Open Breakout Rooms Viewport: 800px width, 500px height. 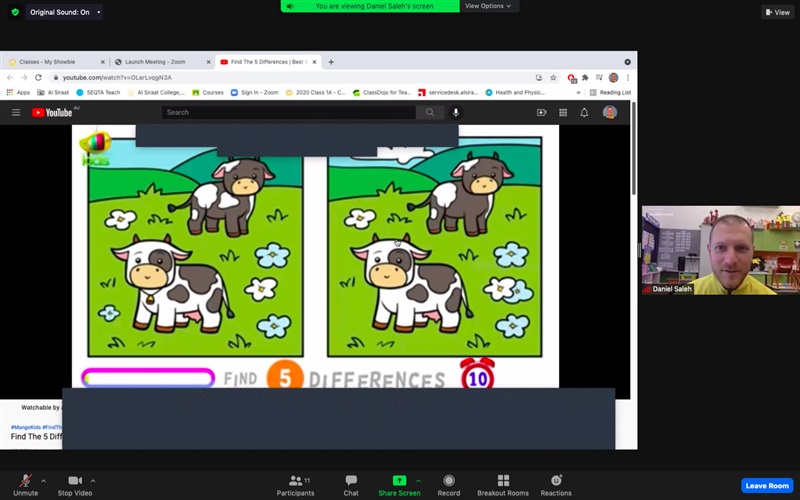tap(503, 485)
